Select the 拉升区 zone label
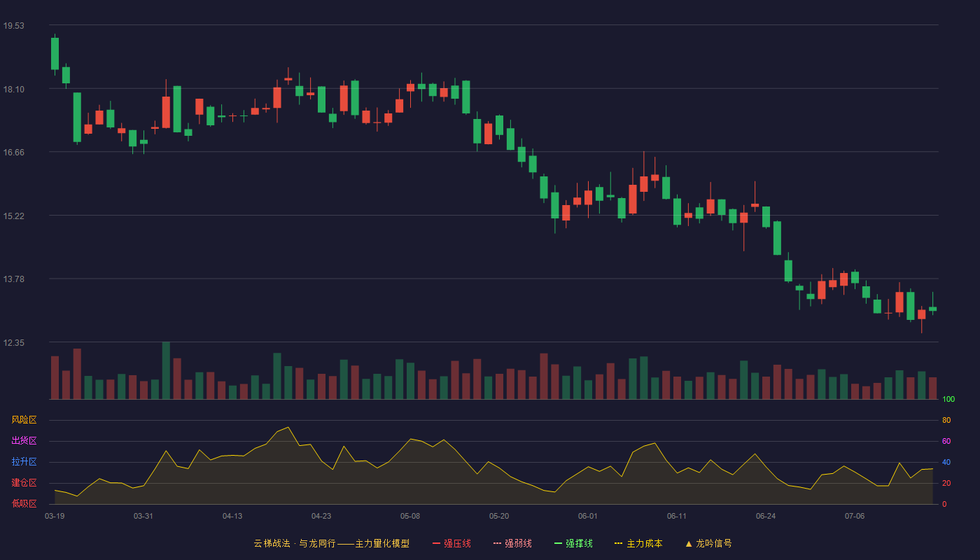The height and width of the screenshot is (560, 980). click(24, 462)
